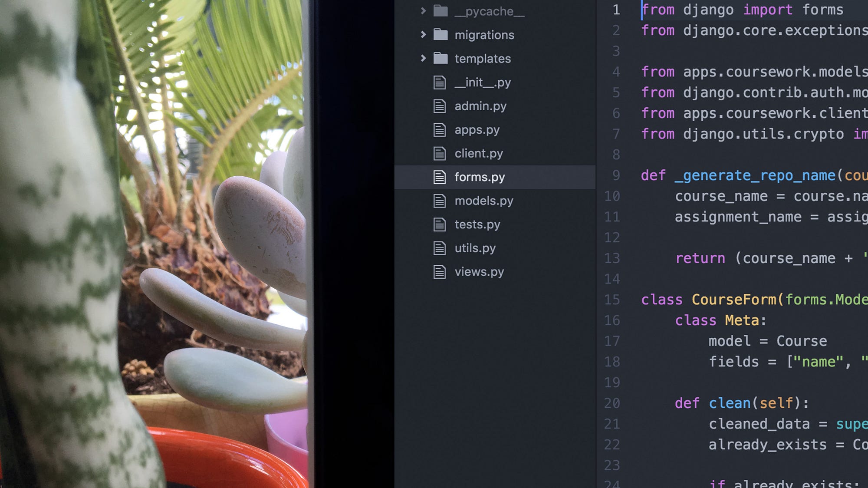868x488 pixels.
Task: Click the file icon beside views.py
Action: (x=439, y=272)
